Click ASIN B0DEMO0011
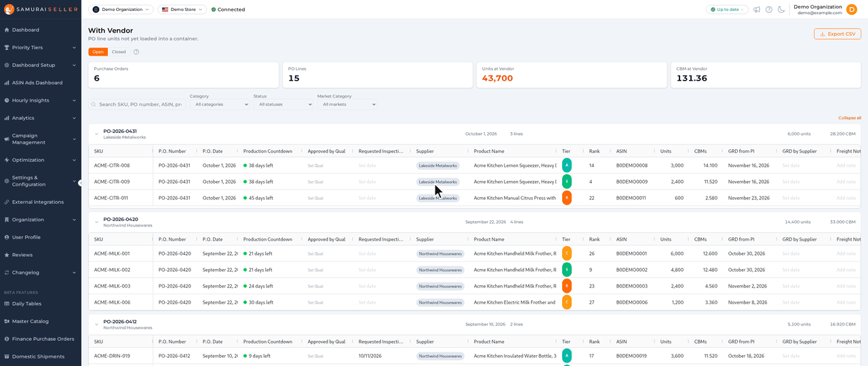868x366 pixels. tap(632, 198)
